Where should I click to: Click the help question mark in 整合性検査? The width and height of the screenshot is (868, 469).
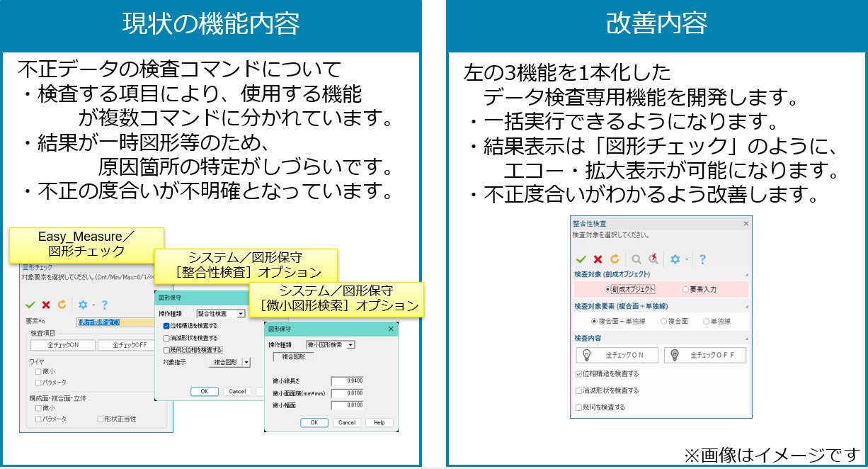pyautogui.click(x=702, y=259)
